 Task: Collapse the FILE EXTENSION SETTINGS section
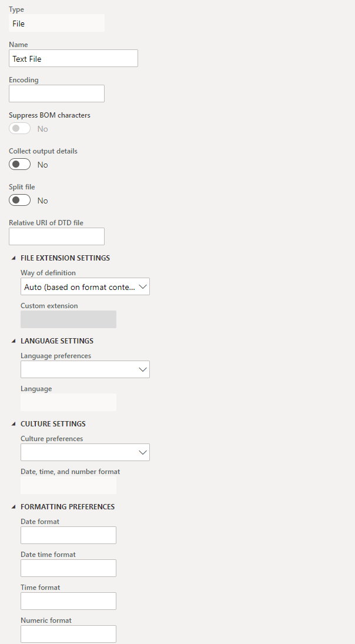coord(13,258)
